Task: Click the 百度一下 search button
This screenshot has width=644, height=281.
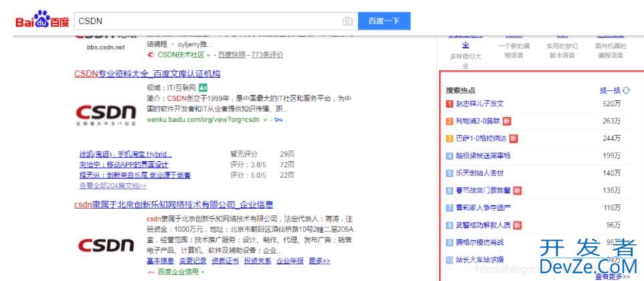Action: (x=384, y=21)
